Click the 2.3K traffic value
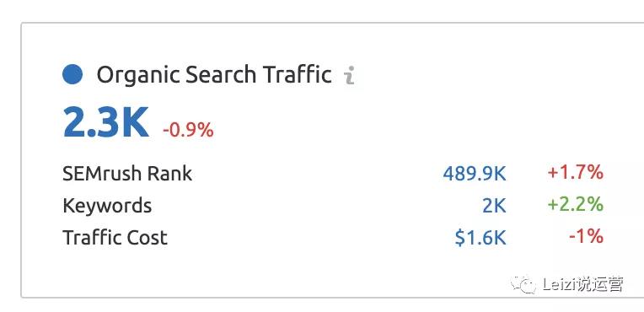Screen dimensions: 644x312 (105, 122)
